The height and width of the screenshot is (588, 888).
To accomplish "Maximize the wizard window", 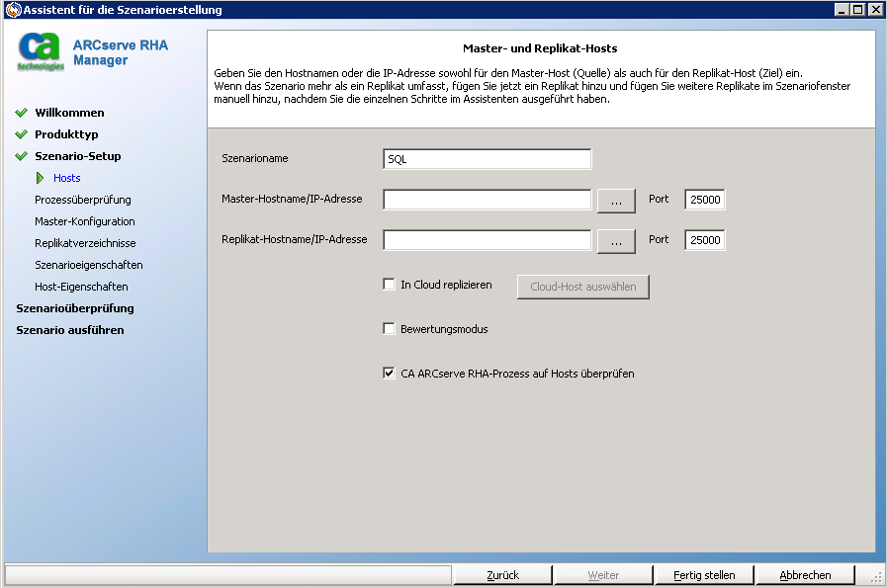I will click(x=858, y=10).
